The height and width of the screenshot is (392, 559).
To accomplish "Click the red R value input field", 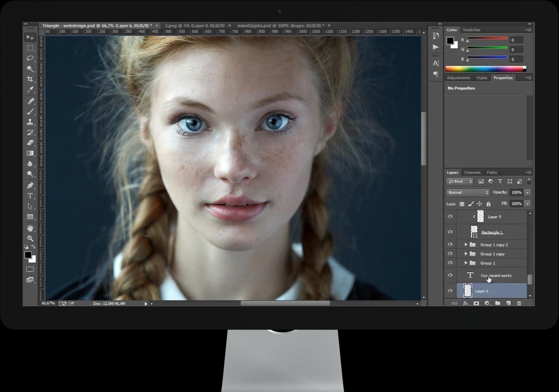I will click(516, 40).
